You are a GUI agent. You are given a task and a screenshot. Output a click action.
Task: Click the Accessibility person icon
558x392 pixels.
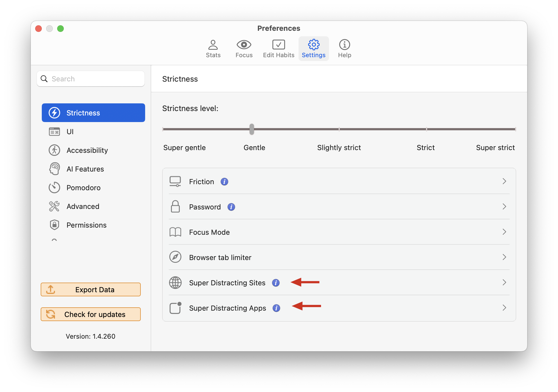54,150
